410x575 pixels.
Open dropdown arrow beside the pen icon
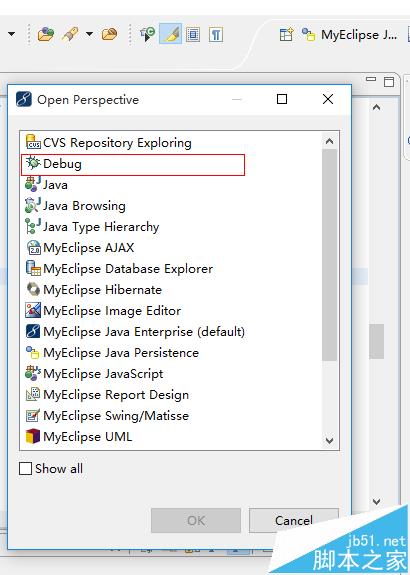tap(89, 34)
